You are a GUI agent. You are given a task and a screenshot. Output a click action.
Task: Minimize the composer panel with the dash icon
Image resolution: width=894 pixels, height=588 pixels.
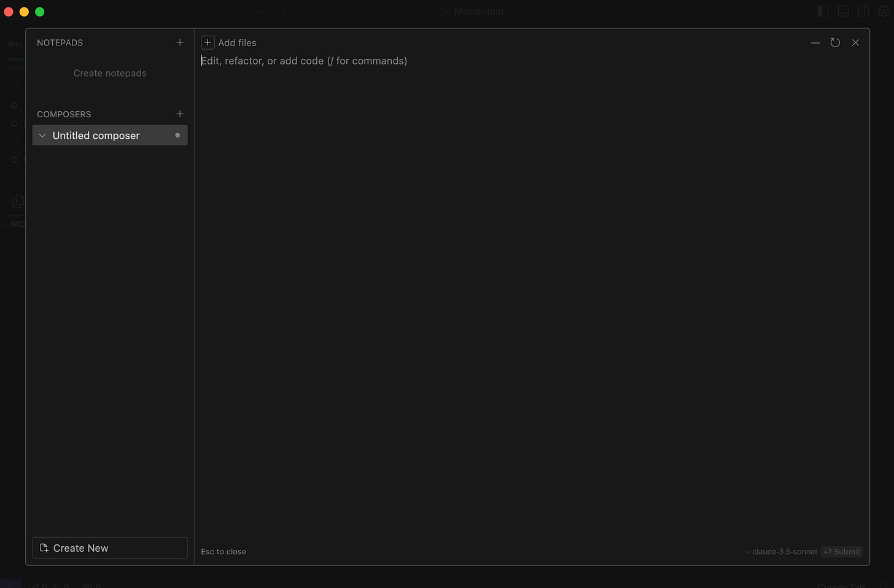[815, 42]
